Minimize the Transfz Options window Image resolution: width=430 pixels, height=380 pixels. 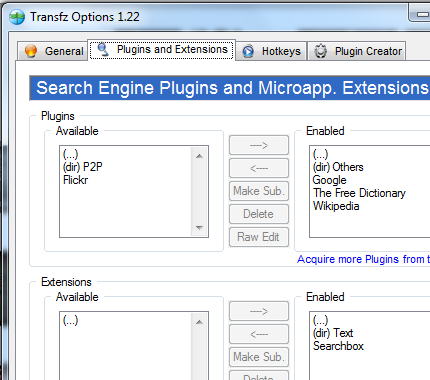tap(421, 14)
